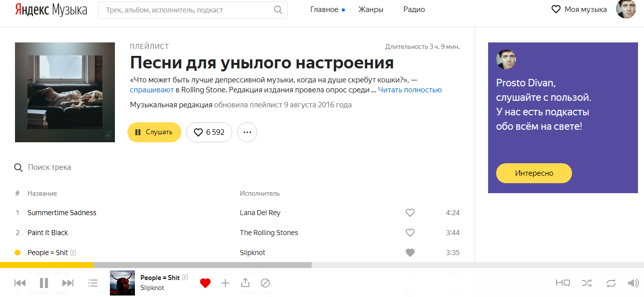Open the user profile avatar menu
Viewport: 644px width, 297px height.
click(x=626, y=9)
